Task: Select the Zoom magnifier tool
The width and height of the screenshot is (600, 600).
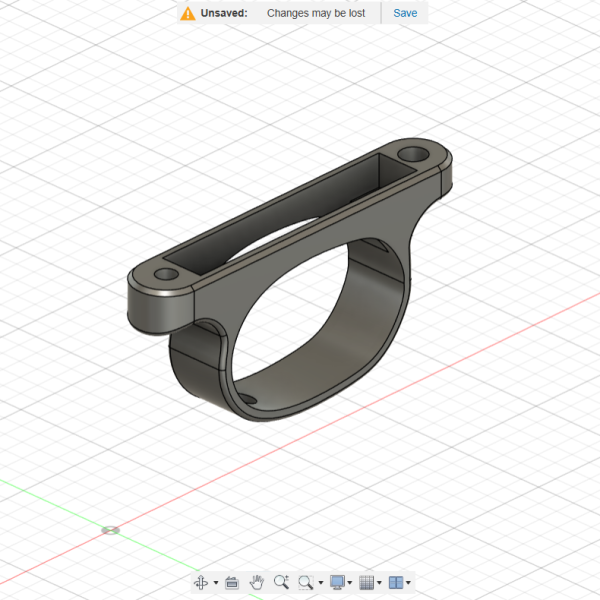Action: coord(281,582)
